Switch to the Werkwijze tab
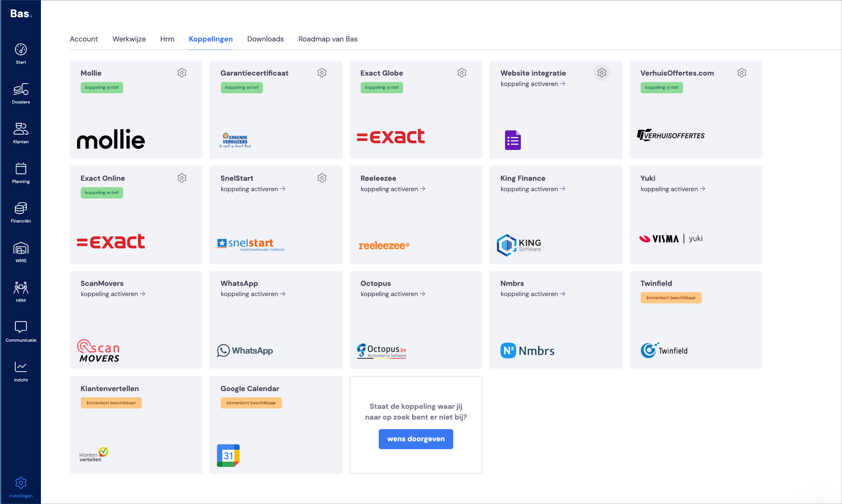Image resolution: width=842 pixels, height=504 pixels. click(129, 39)
